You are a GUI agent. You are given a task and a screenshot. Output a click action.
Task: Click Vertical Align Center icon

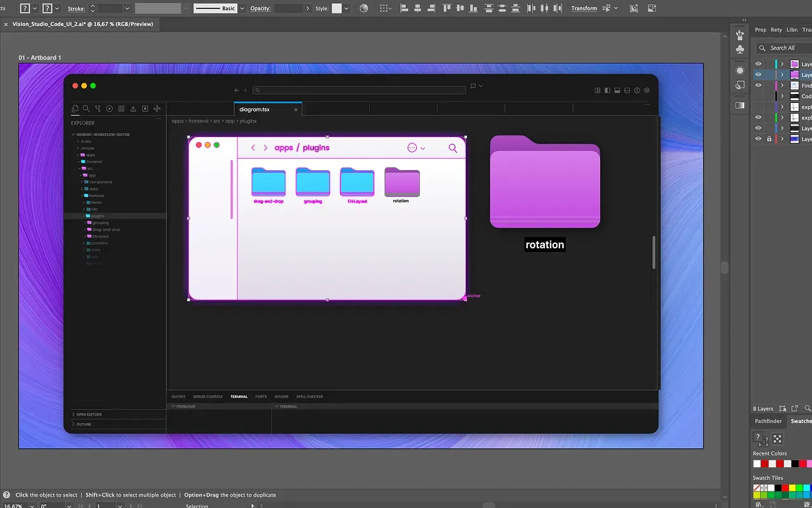coord(460,8)
